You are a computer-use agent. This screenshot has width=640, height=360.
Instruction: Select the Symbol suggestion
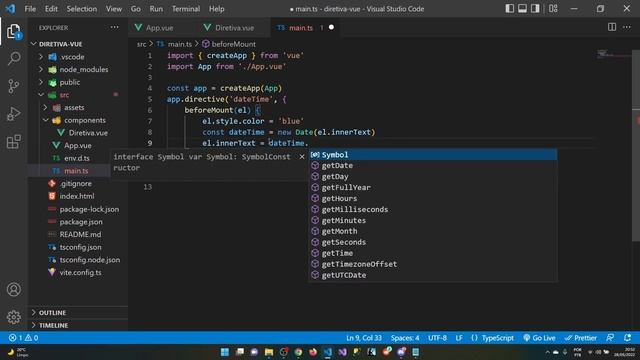[433, 155]
